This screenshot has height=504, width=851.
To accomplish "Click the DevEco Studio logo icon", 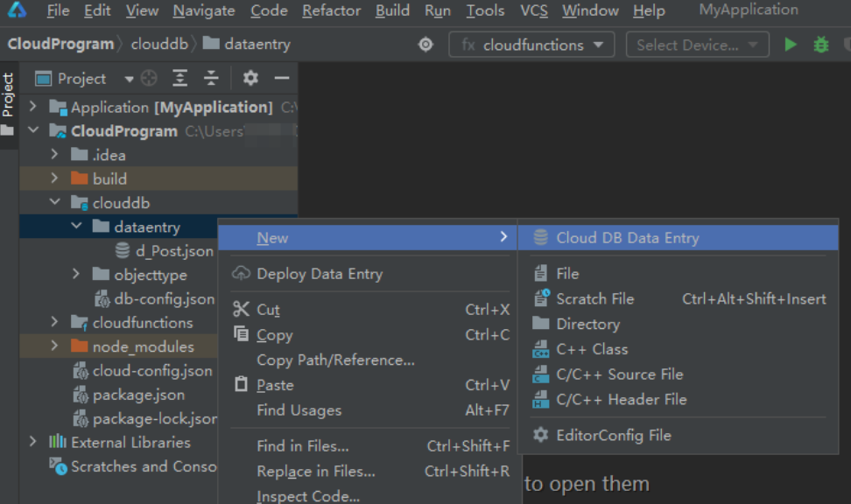I will (17, 10).
